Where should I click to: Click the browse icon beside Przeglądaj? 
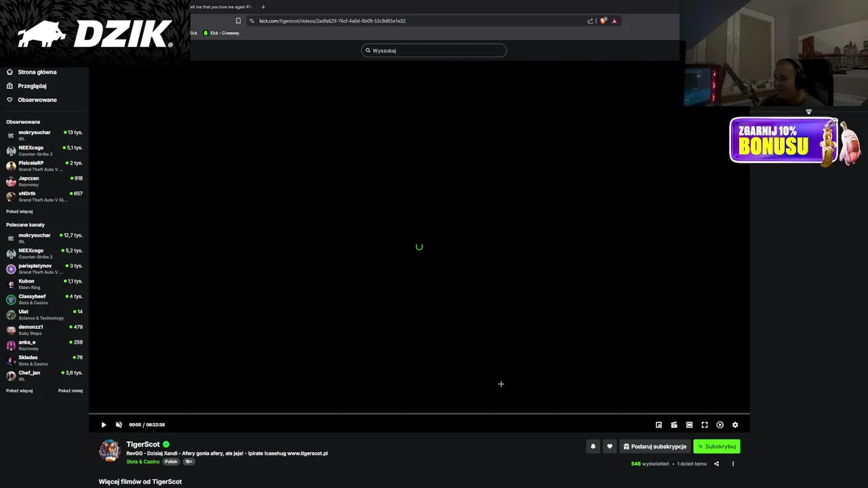pos(9,86)
